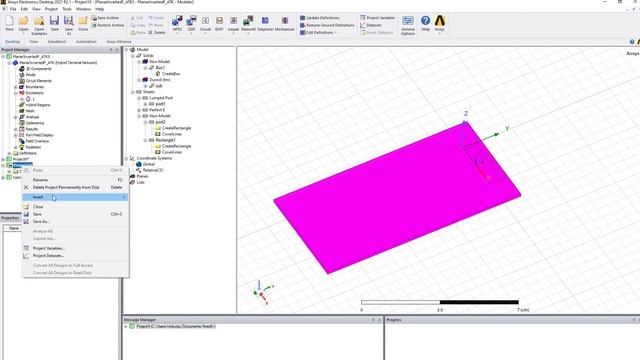Open Examples from the toolbar
This screenshot has height=360, width=640.
tap(39, 25)
